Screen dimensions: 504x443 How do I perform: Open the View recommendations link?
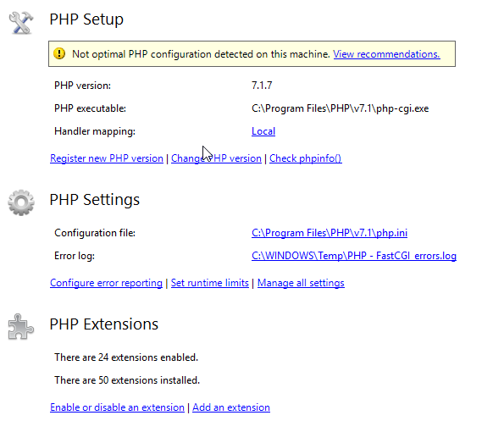tap(386, 54)
